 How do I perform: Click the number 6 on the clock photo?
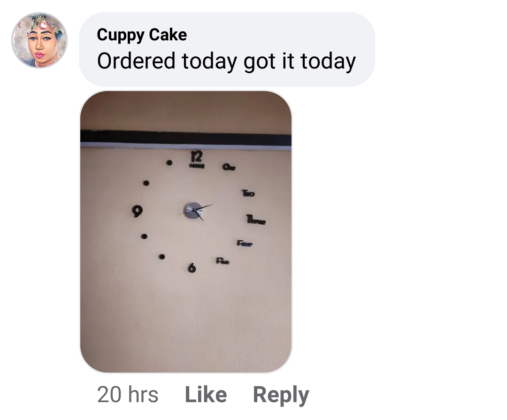pyautogui.click(x=192, y=267)
